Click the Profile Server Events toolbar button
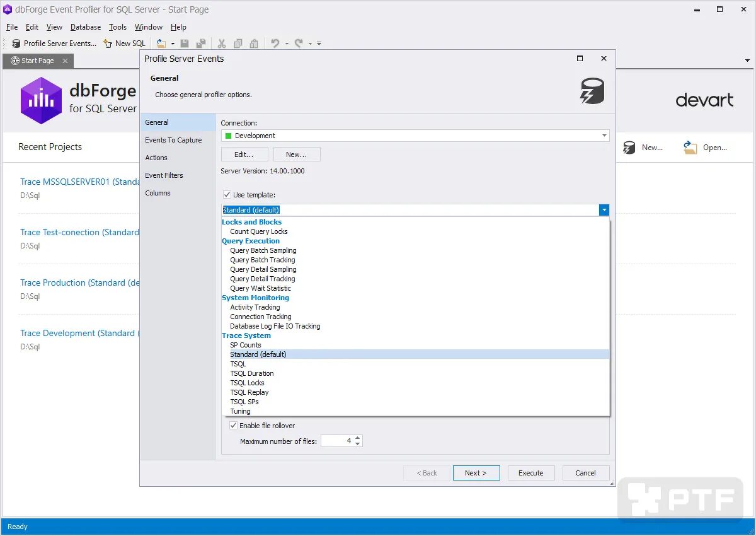756x536 pixels. 54,44
